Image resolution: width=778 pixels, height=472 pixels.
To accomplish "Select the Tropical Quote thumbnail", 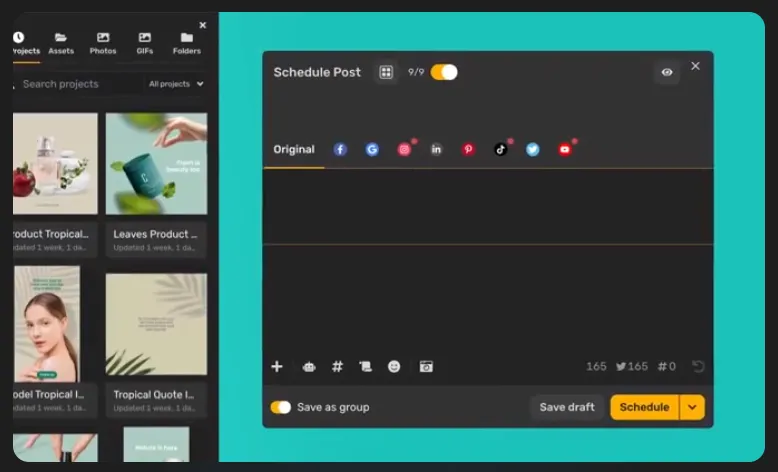I will point(156,324).
